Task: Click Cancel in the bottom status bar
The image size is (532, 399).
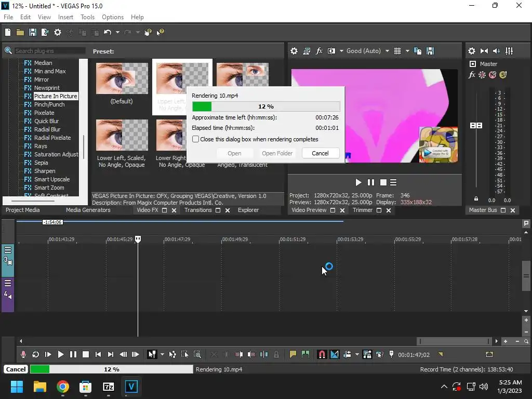Action: pos(16,369)
